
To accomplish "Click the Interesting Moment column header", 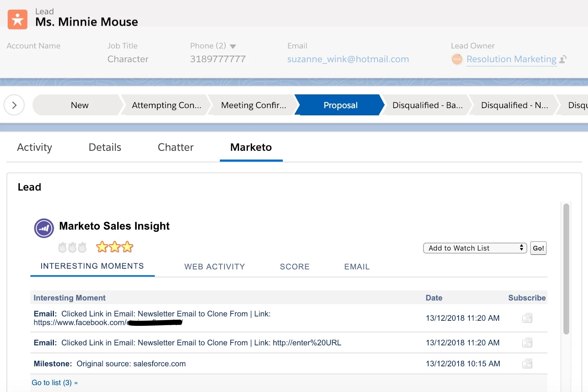I will tap(69, 298).
